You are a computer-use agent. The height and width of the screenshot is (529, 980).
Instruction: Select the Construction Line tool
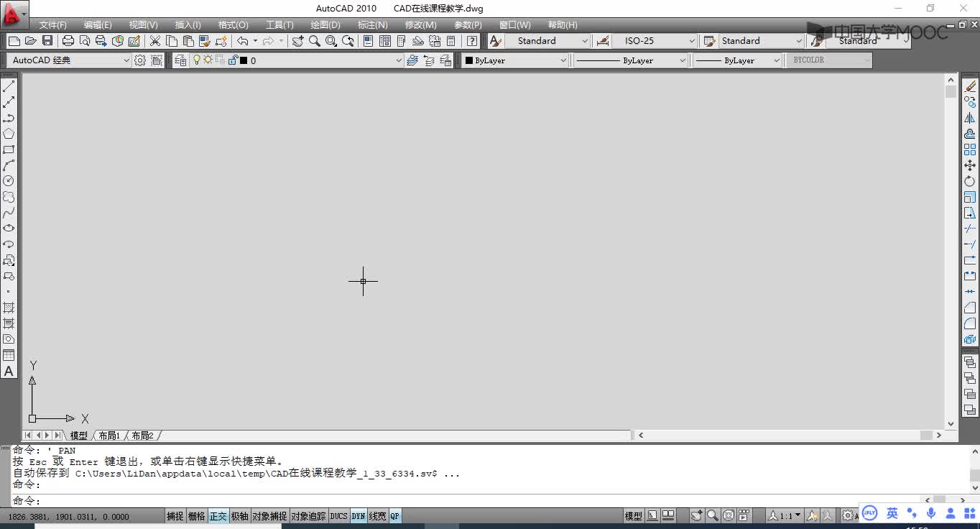(9, 102)
